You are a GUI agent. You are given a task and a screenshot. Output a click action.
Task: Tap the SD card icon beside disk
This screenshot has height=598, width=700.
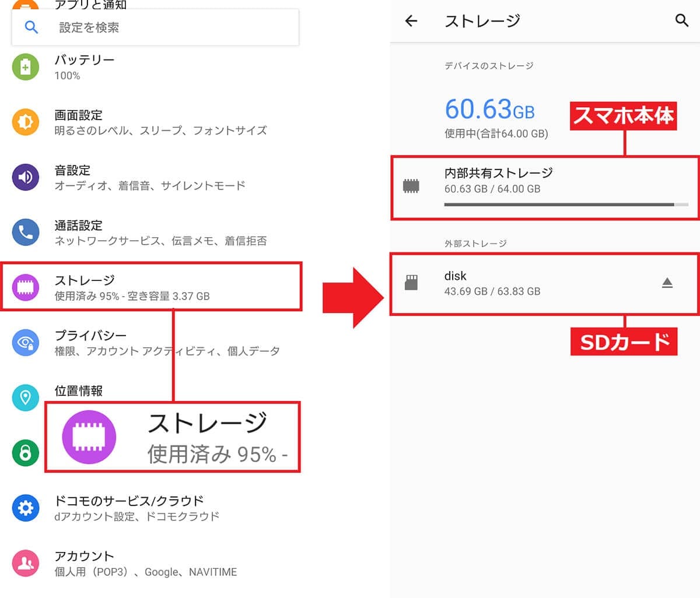tap(411, 283)
